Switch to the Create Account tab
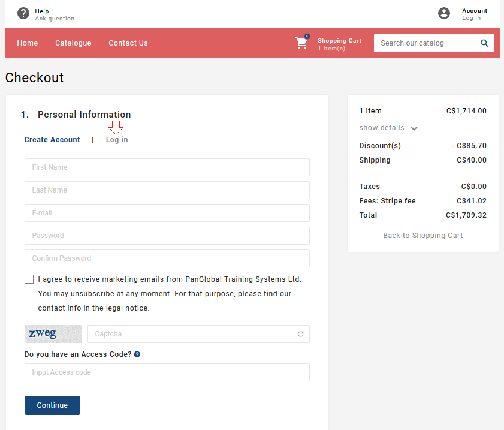This screenshot has height=430, width=504. 52,140
